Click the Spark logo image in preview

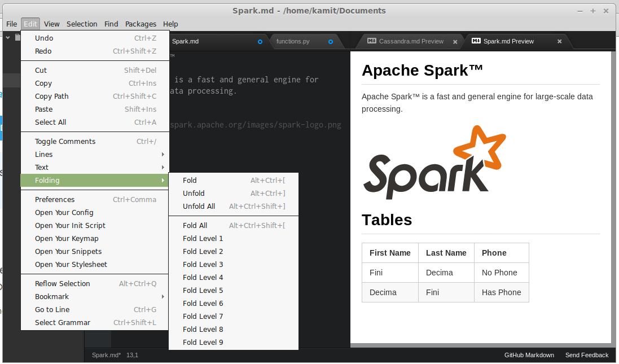click(434, 163)
